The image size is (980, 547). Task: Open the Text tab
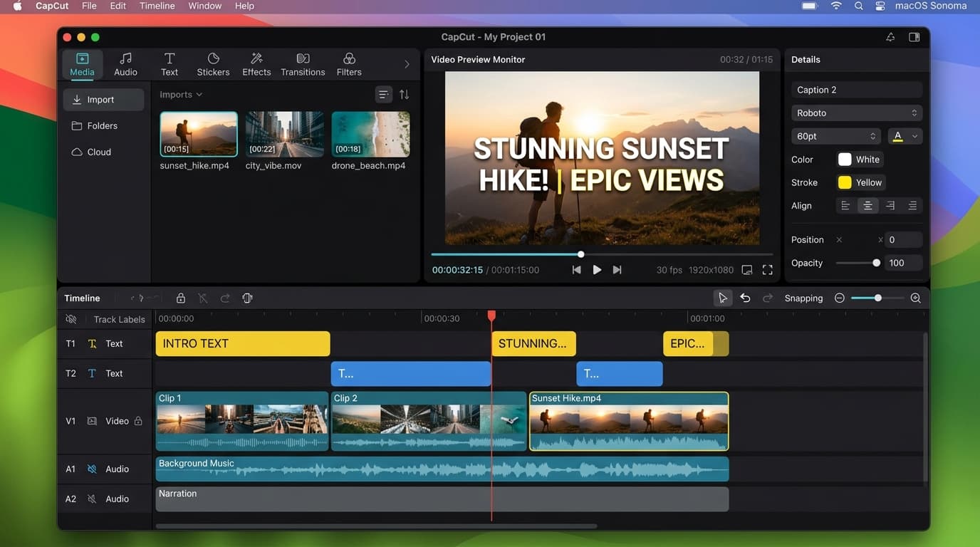coord(170,64)
